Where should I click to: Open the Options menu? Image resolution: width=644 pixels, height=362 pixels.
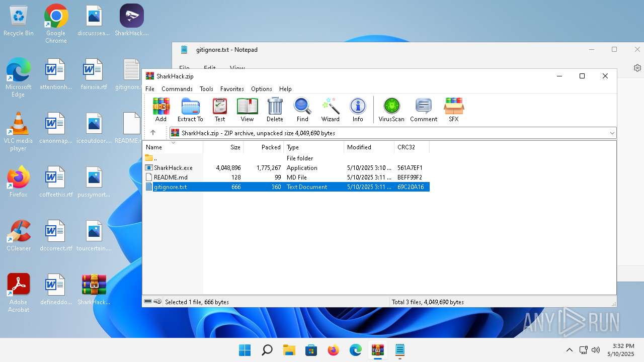click(x=262, y=88)
